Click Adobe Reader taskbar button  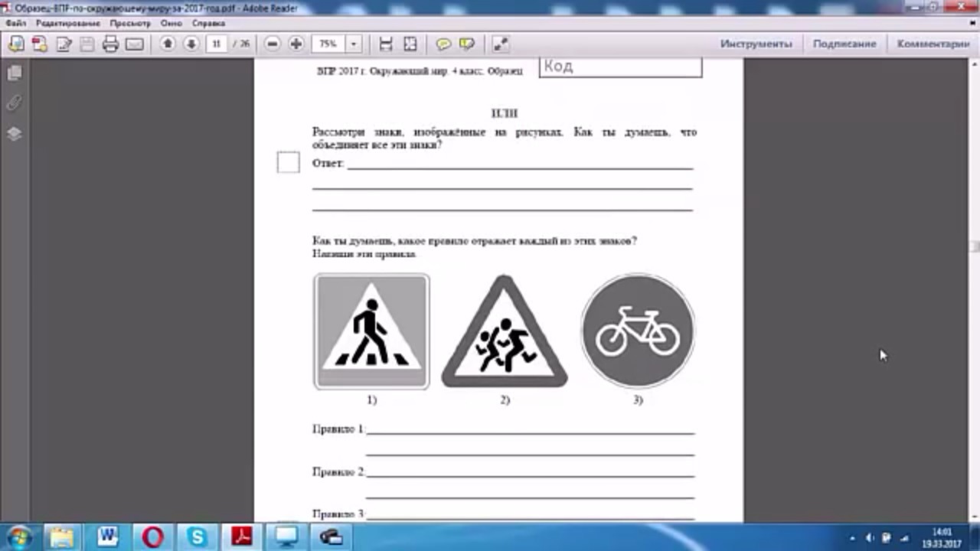point(241,536)
